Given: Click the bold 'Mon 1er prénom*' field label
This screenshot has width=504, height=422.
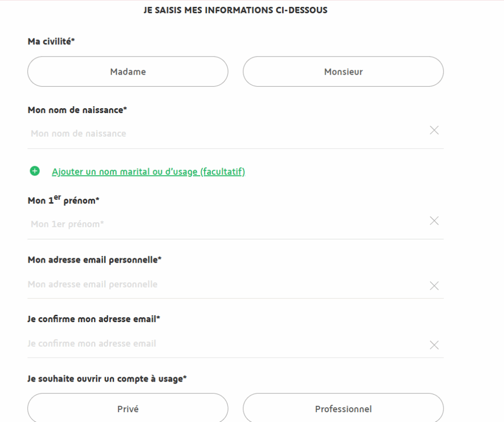Looking at the screenshot, I should (63, 200).
